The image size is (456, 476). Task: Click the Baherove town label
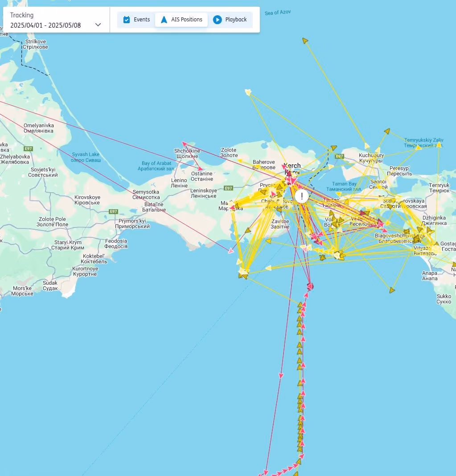pyautogui.click(x=263, y=165)
